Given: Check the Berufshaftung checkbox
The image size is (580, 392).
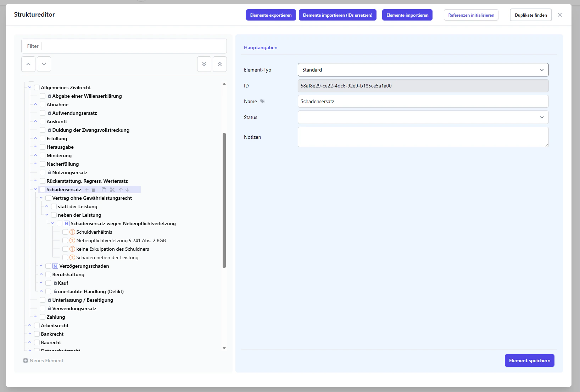Looking at the screenshot, I should tap(48, 274).
